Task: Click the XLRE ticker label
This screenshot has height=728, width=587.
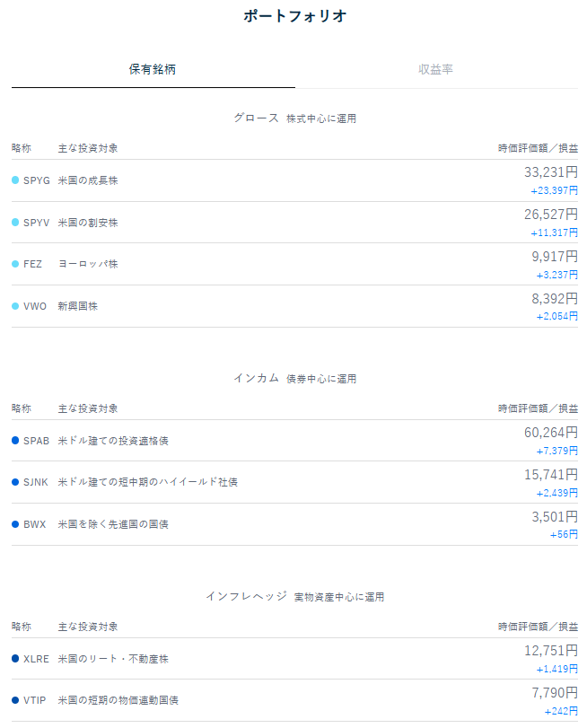Action: 36,659
